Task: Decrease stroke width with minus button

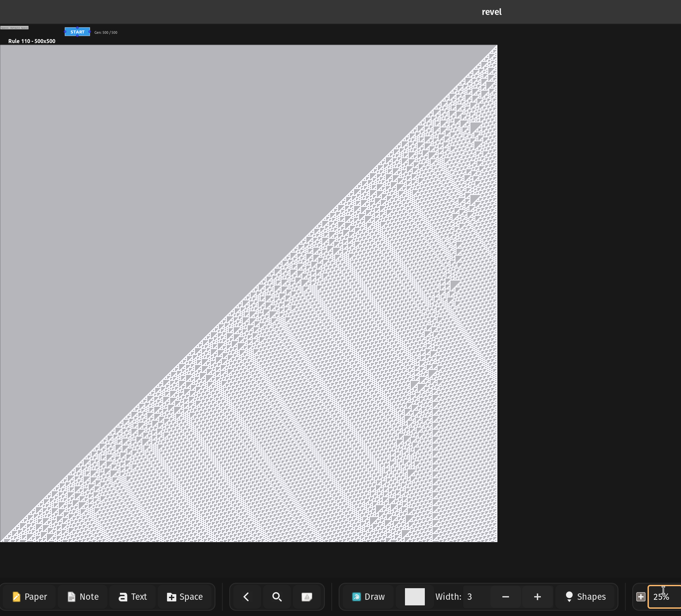Action: (x=505, y=597)
